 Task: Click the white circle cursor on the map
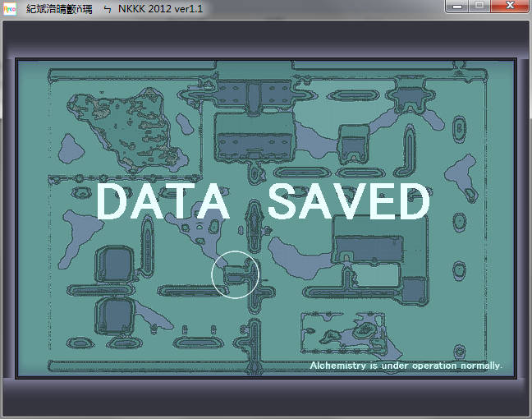(x=236, y=274)
